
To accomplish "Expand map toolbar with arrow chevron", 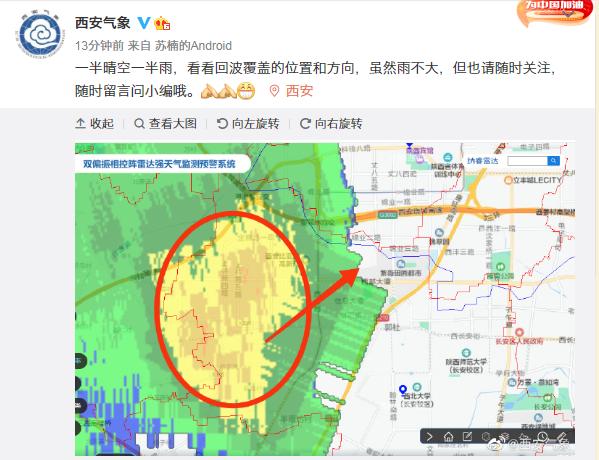I will tap(430, 436).
